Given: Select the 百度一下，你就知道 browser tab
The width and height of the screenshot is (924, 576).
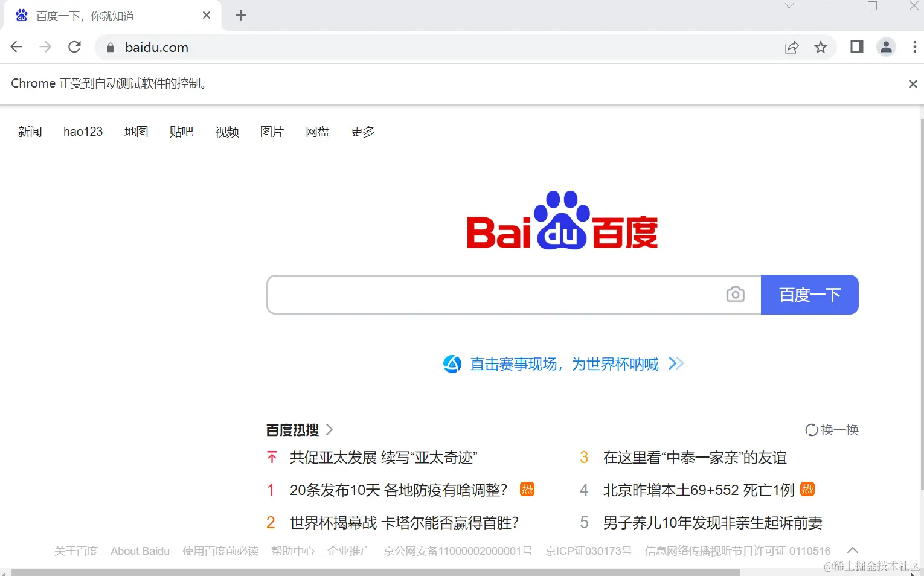Looking at the screenshot, I should point(112,16).
